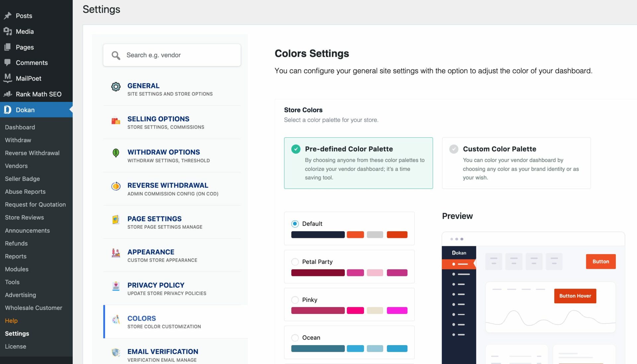Click the Dokan logo icon in sidebar

coord(8,110)
